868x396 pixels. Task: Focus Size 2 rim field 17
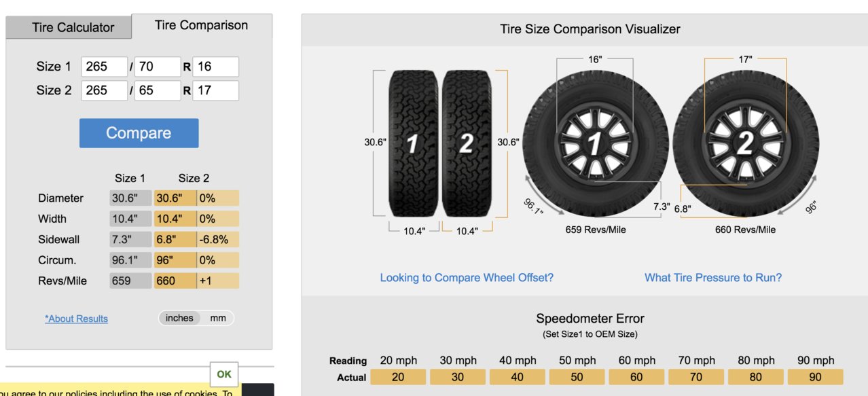click(216, 90)
